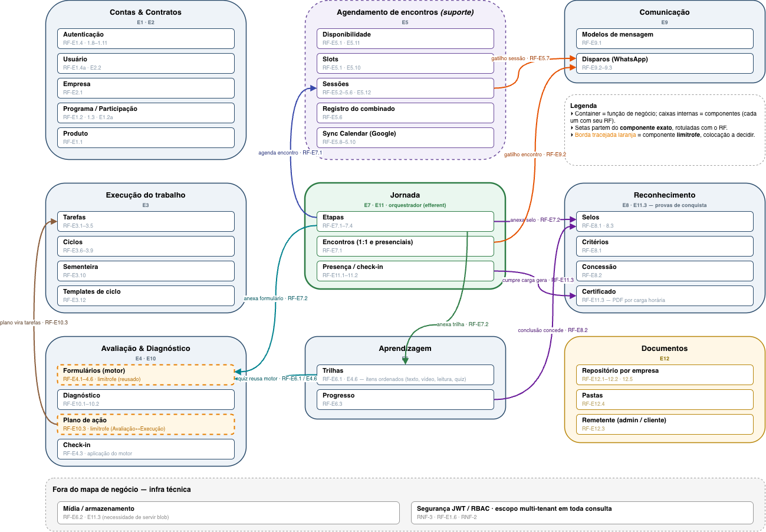The width and height of the screenshot is (766, 532).
Task: Click 'E7 · E11 · orquestrador (efferent)' subtitle
Action: [x=405, y=205]
